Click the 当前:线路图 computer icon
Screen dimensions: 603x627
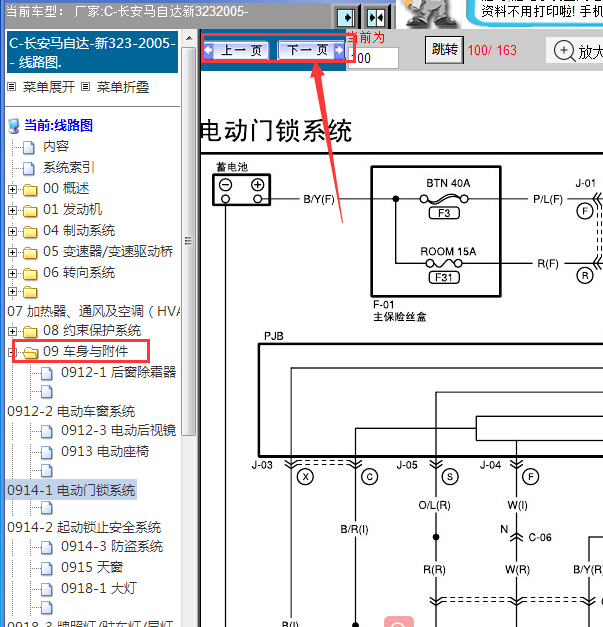pyautogui.click(x=14, y=126)
